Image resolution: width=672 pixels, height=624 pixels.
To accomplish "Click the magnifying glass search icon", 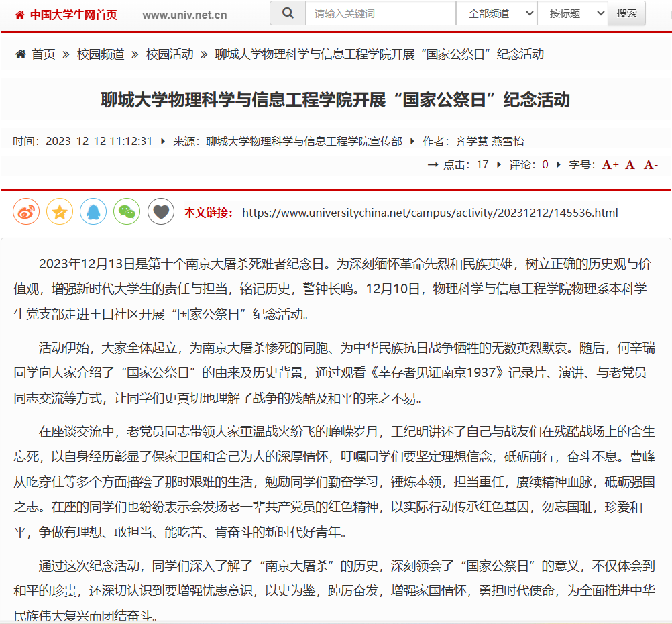I will pyautogui.click(x=287, y=13).
